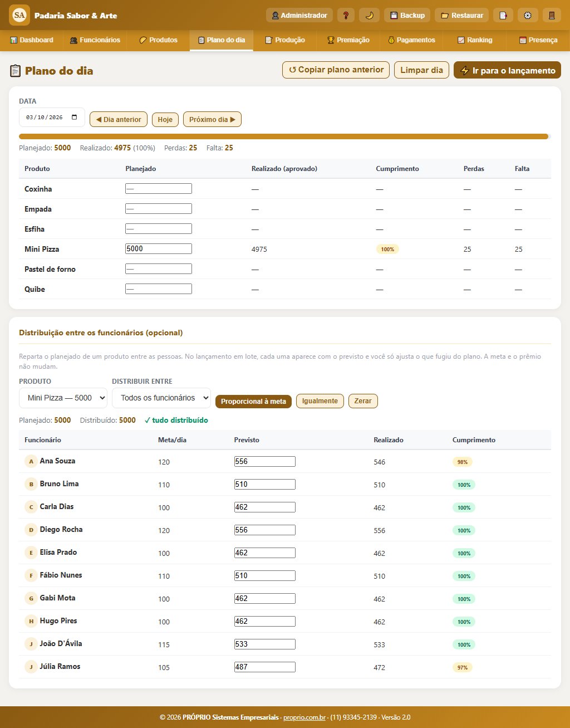Click Júlia Ramos's Previsto field showing 487

(x=265, y=667)
